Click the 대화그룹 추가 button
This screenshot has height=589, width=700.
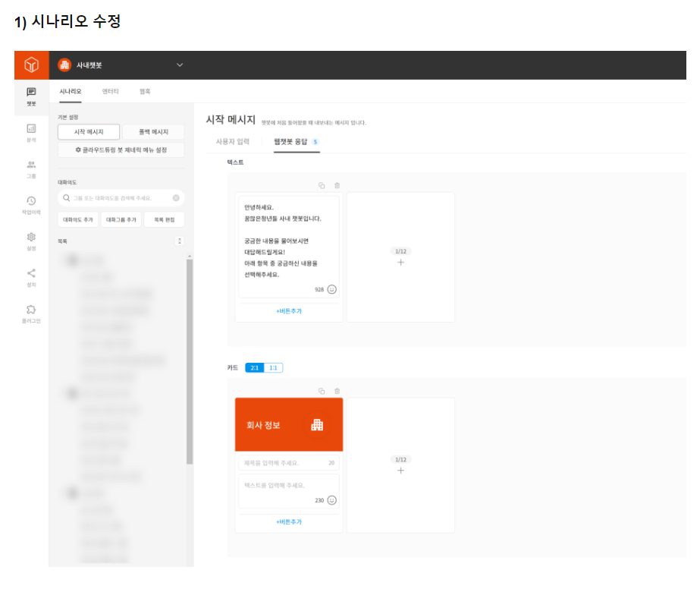click(121, 220)
